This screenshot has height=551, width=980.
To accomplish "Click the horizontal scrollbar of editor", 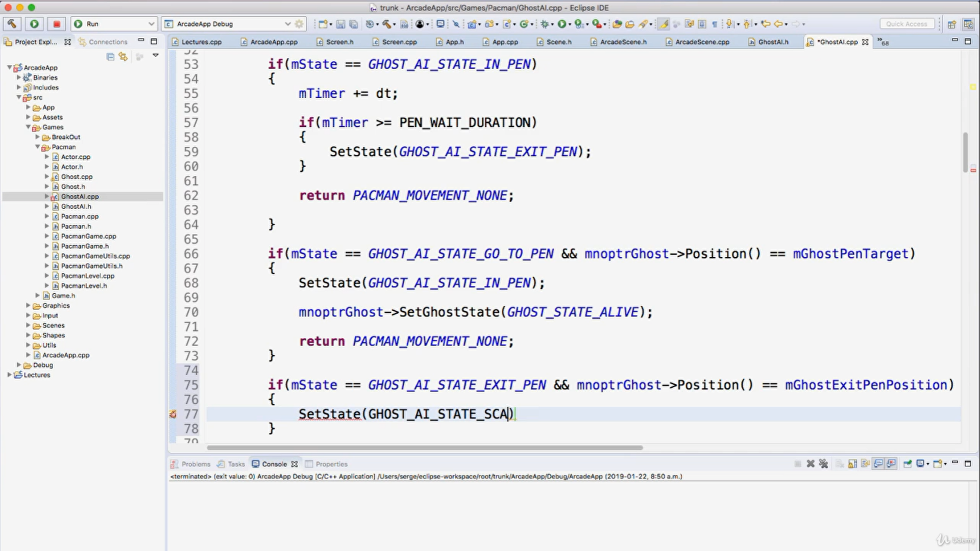I will tap(425, 448).
